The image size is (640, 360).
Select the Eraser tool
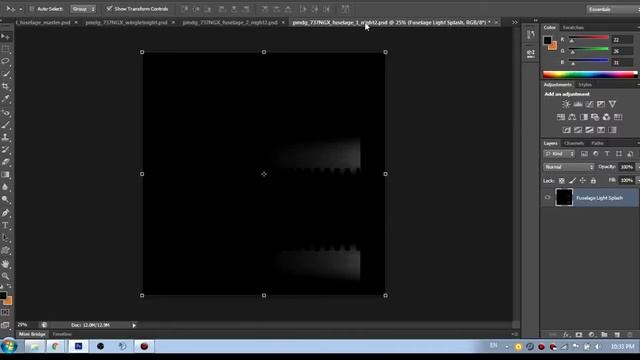(5, 162)
